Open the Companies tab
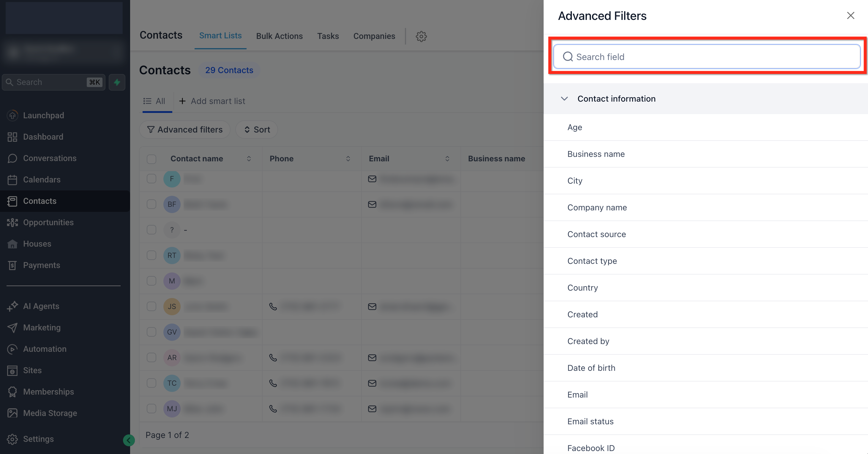 (374, 36)
